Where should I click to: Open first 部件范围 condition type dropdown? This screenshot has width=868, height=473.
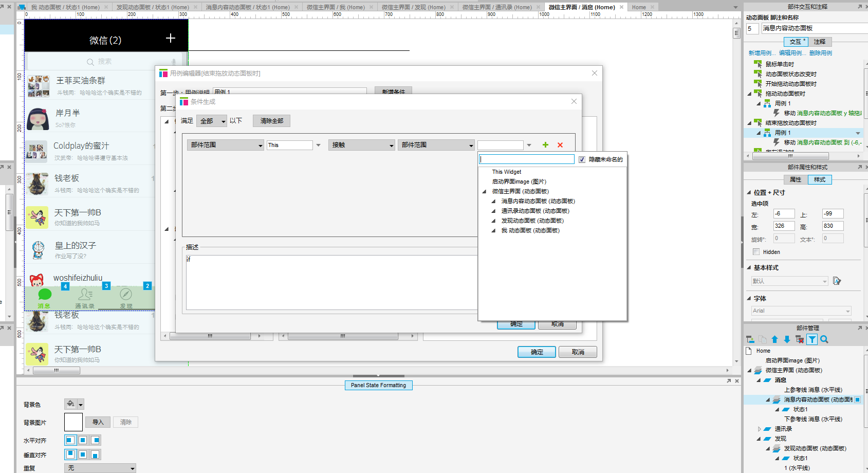226,145
